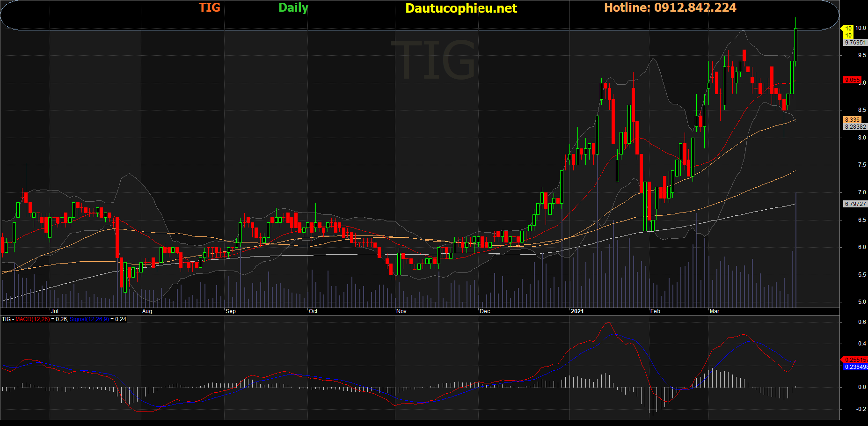This screenshot has width=868, height=426.
Task: Click the gray 6.79727 axis label
Action: point(855,204)
